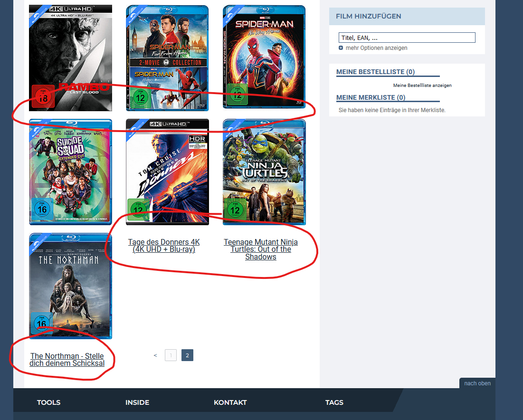Open the KONTAKT footer section

pos(230,402)
